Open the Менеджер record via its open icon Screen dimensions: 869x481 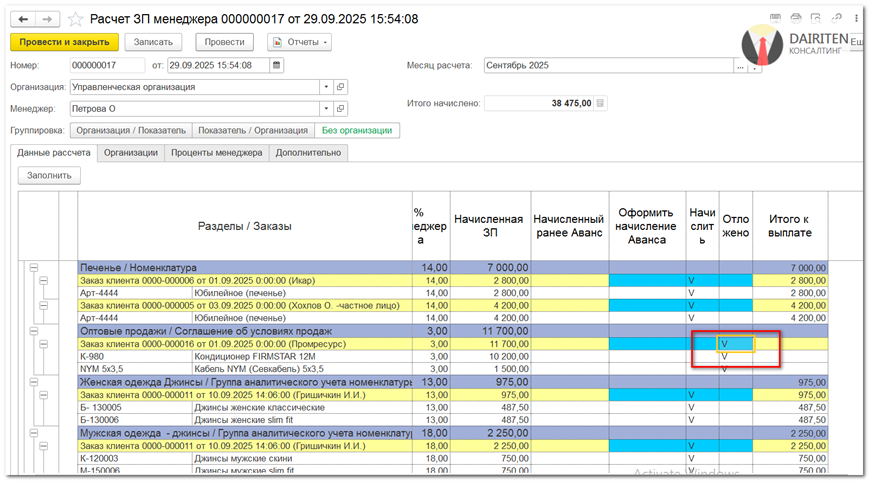(x=340, y=109)
